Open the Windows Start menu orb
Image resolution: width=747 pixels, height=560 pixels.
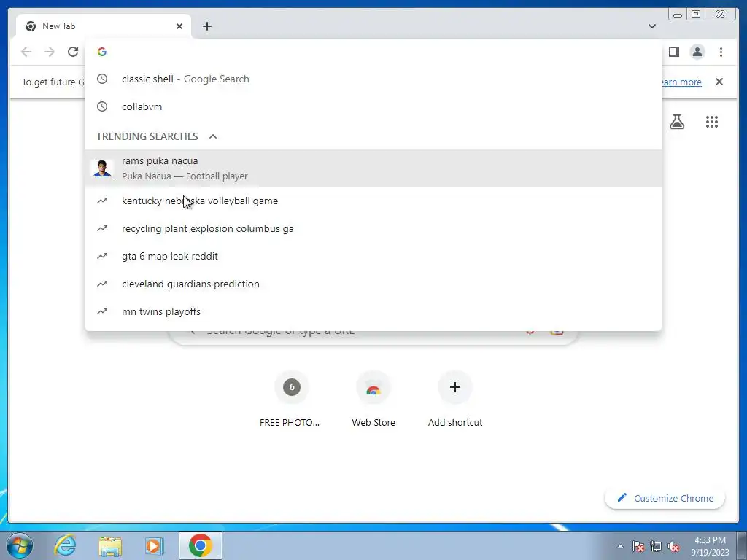click(20, 545)
